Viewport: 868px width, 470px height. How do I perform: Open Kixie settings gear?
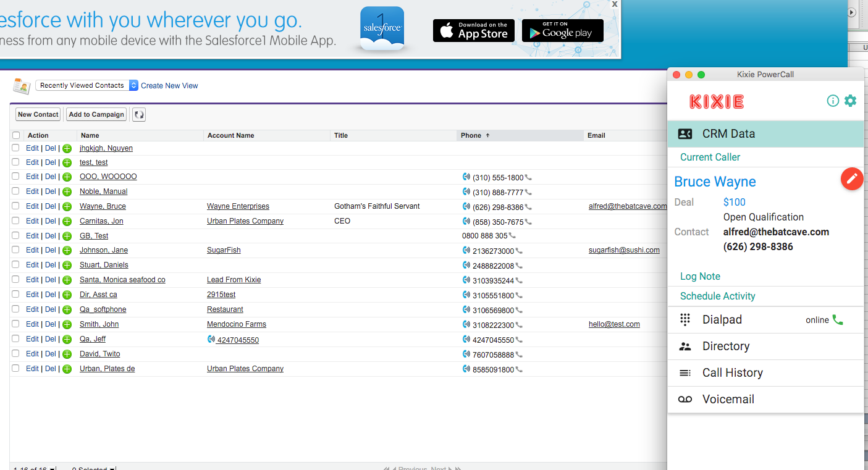click(851, 101)
